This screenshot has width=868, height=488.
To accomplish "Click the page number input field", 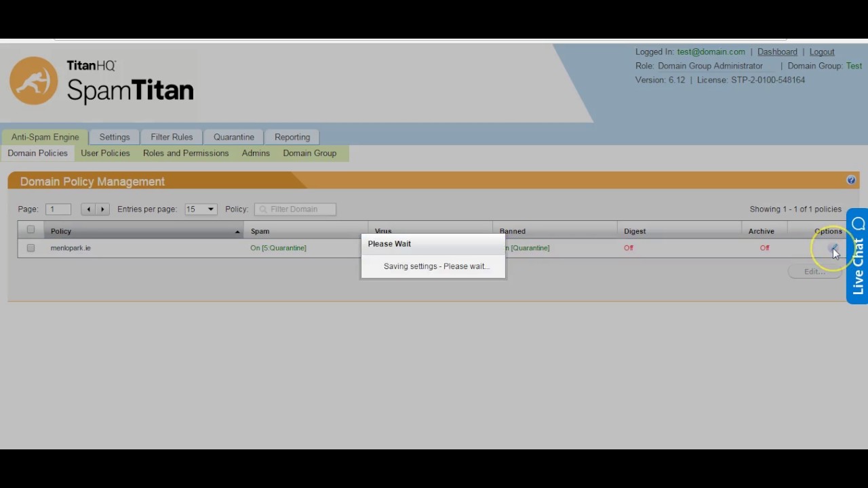I will coord(58,209).
